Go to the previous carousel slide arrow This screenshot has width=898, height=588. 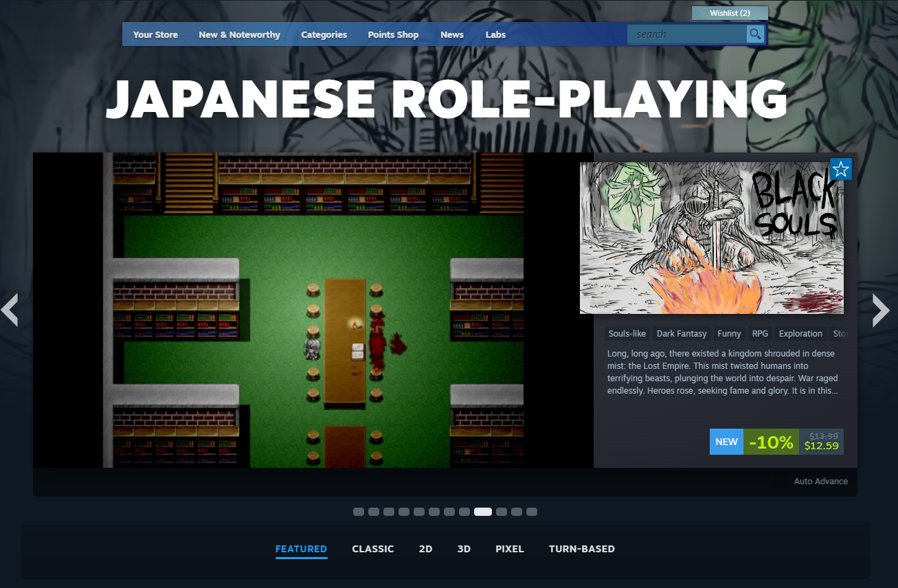pyautogui.click(x=10, y=310)
